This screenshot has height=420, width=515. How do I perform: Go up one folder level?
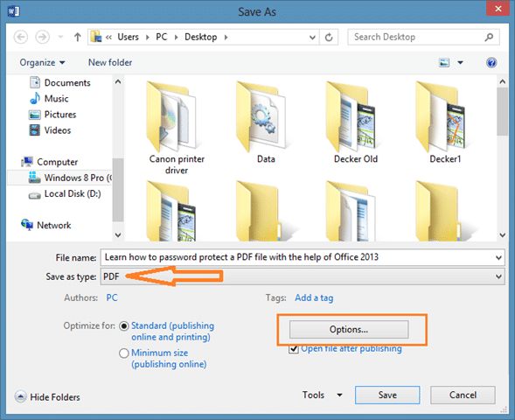tap(77, 37)
